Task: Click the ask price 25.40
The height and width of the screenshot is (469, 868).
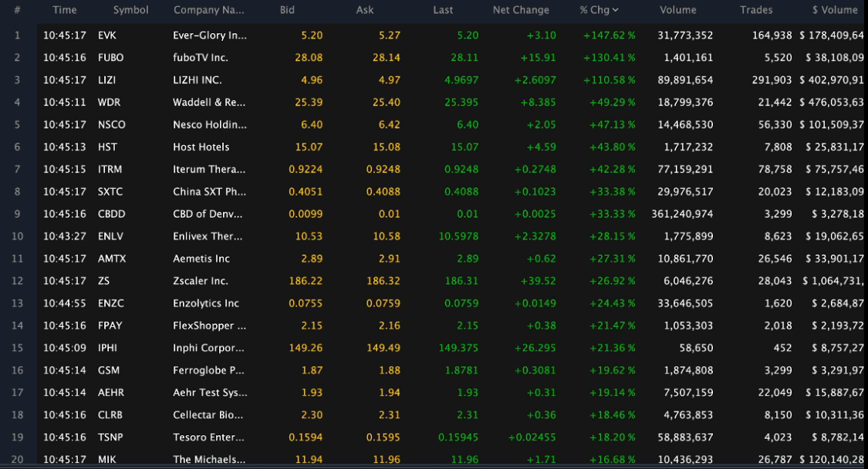Action: [x=387, y=103]
